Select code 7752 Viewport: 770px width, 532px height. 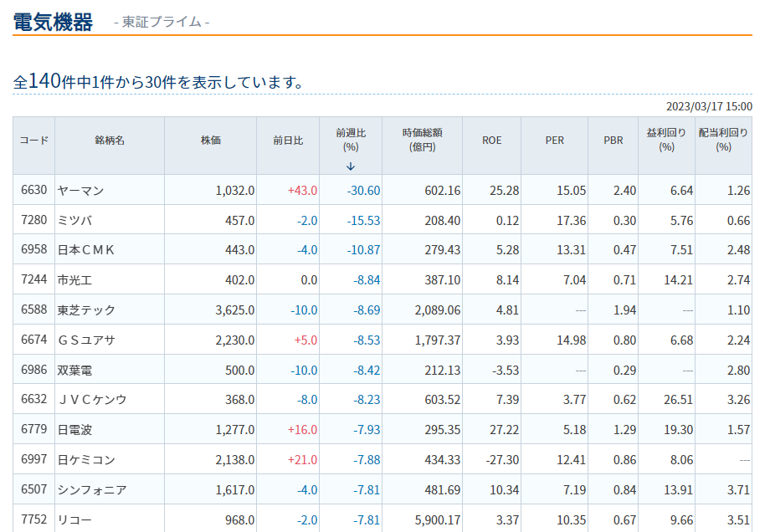(33, 519)
